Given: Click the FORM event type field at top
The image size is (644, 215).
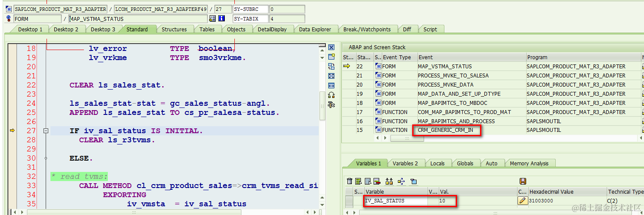Looking at the screenshot, I should click(37, 19).
